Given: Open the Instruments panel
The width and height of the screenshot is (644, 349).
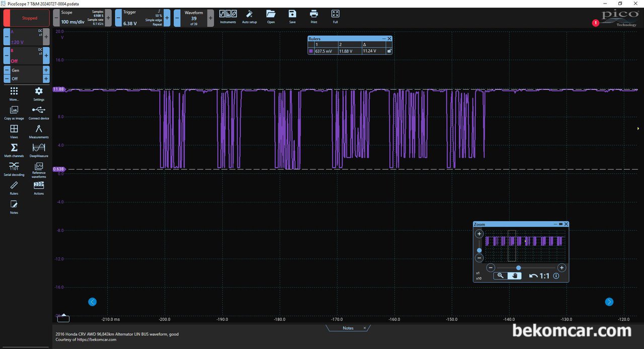Looking at the screenshot, I should (228, 16).
